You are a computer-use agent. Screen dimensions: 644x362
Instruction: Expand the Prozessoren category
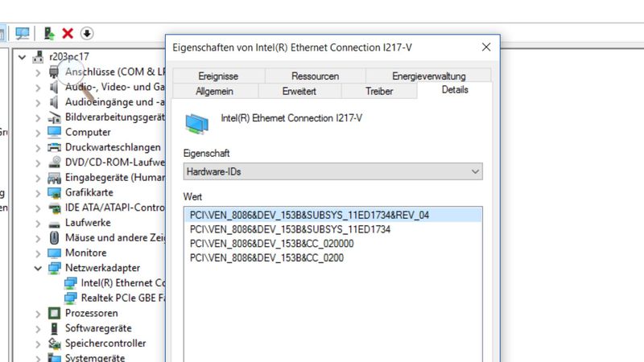pos(38,314)
